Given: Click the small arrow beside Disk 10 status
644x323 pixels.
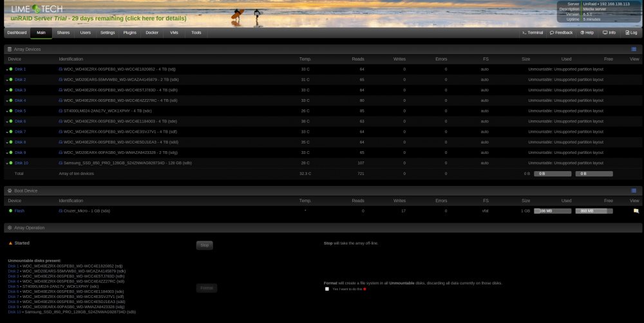Looking at the screenshot, I should tap(7, 163).
